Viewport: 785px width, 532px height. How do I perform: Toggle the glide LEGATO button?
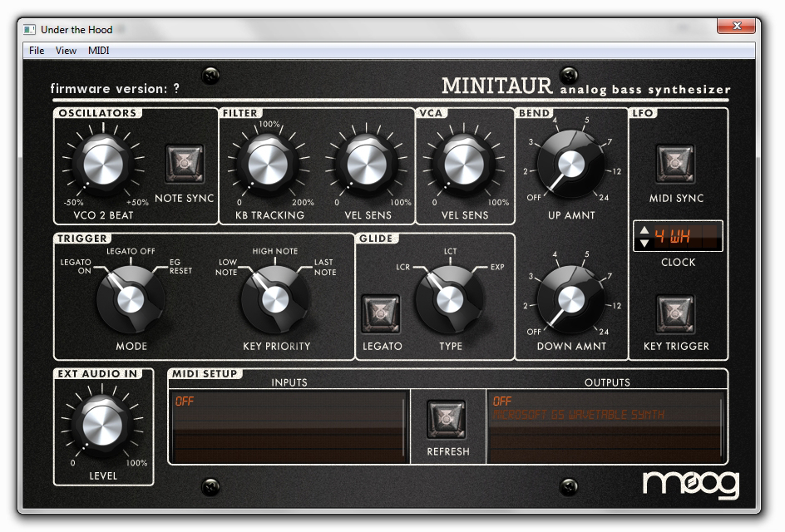(x=381, y=313)
